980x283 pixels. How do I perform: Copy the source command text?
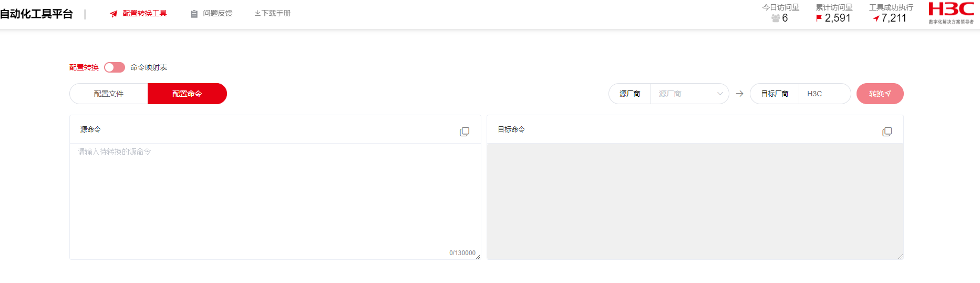(465, 132)
